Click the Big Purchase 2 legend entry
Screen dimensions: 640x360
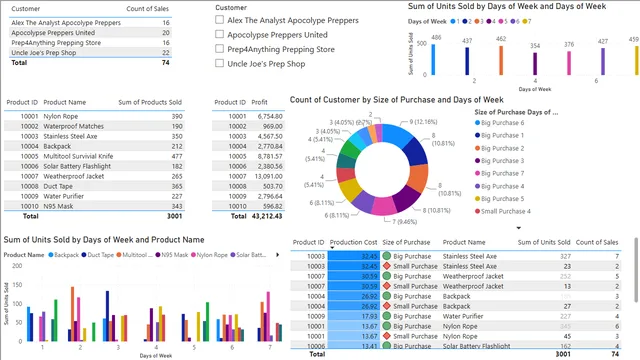point(500,148)
